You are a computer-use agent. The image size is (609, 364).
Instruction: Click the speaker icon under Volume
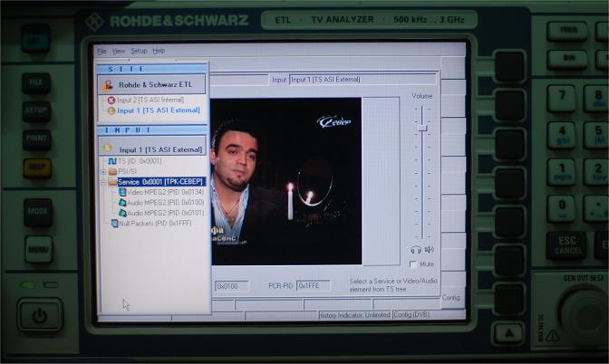(430, 249)
